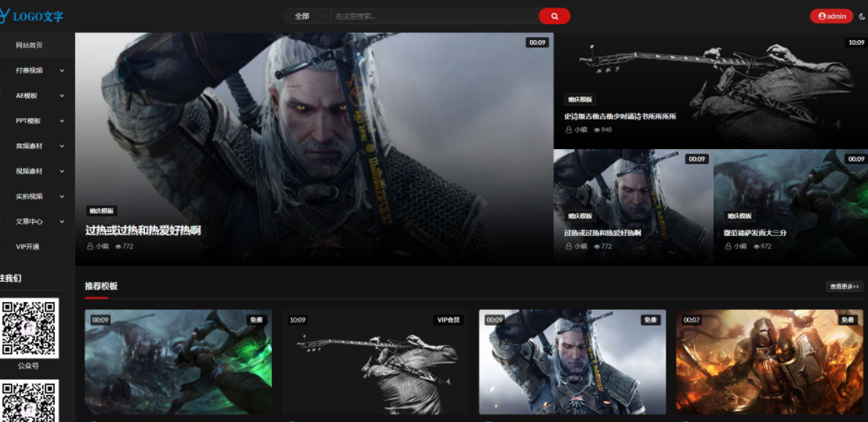
Task: Click the eye views icon next to 972
Action: 756,246
